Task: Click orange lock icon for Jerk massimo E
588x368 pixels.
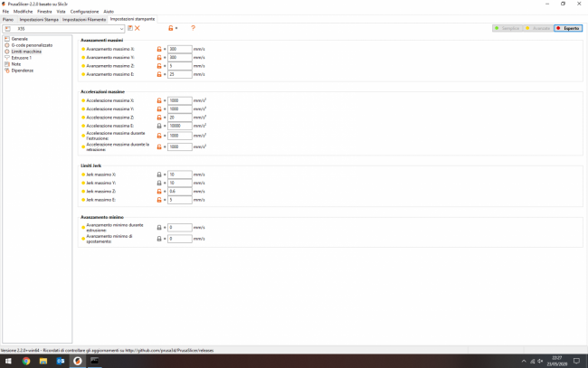Action: tap(159, 200)
